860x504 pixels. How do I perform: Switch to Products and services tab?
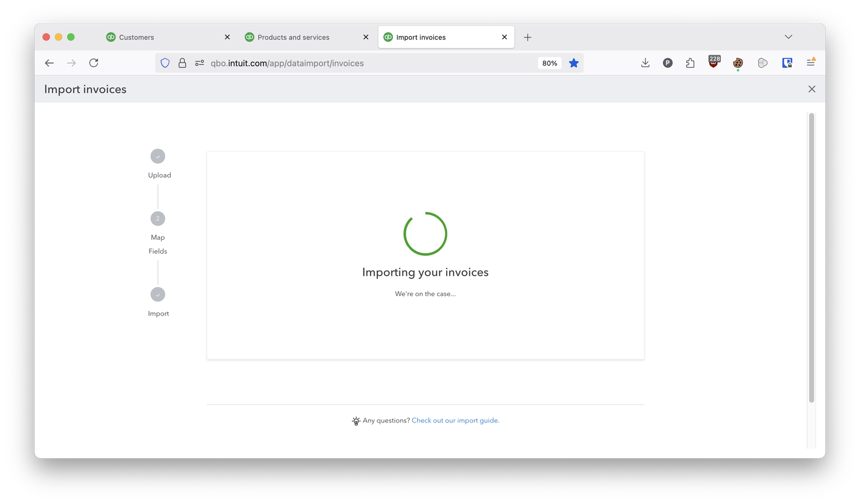(293, 37)
